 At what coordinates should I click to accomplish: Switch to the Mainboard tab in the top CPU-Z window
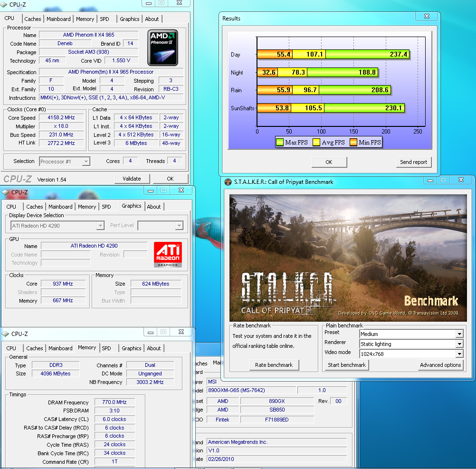[59, 19]
